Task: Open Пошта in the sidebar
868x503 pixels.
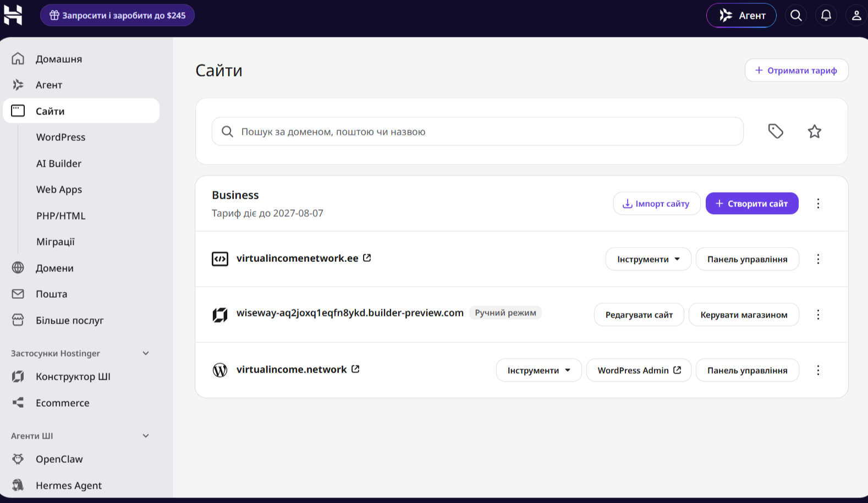Action: pyautogui.click(x=81, y=294)
